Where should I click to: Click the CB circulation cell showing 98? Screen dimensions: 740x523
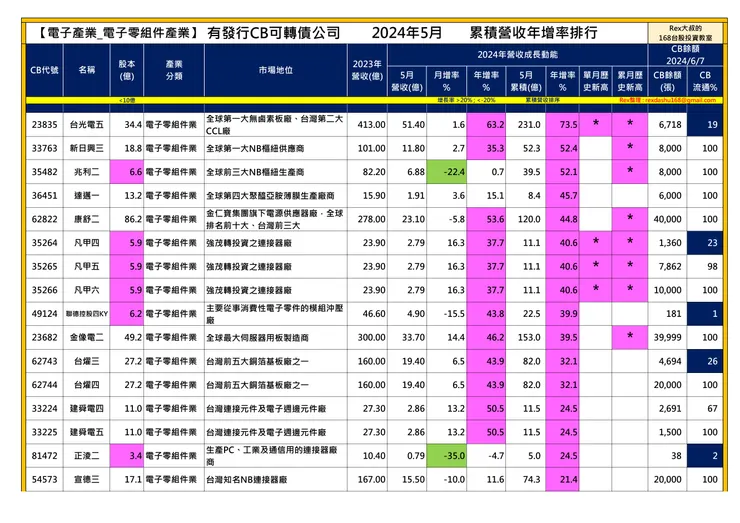coord(705,266)
